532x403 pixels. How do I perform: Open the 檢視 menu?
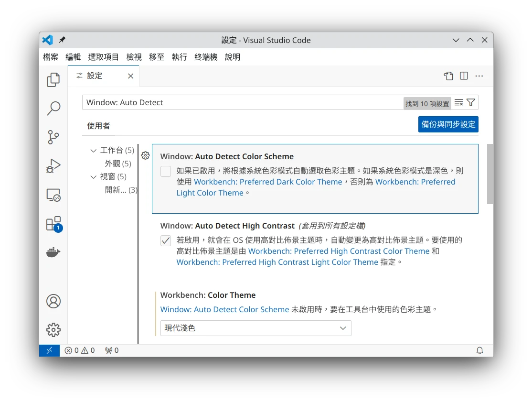point(134,57)
